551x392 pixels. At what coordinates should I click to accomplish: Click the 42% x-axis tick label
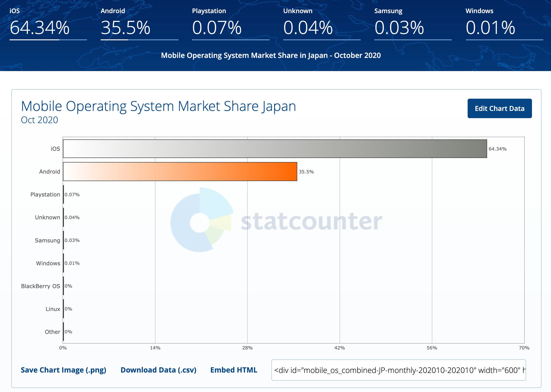[339, 348]
